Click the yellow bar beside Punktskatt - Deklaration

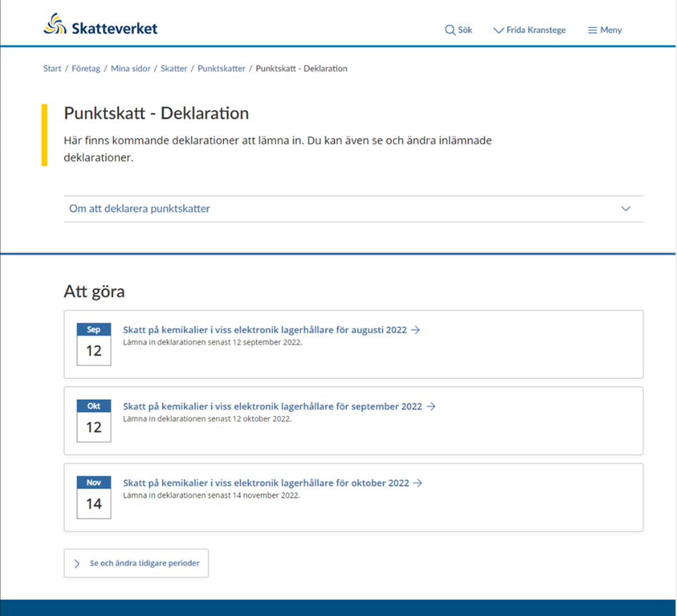point(45,132)
